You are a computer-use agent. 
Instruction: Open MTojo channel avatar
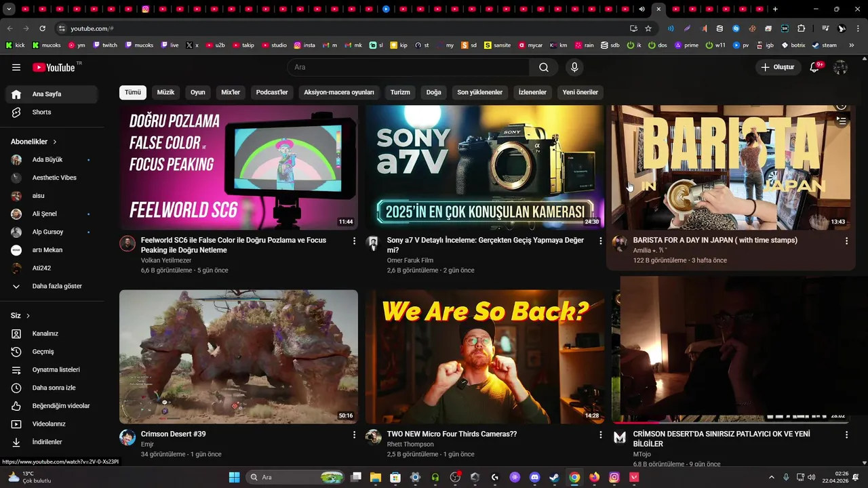tap(620, 437)
